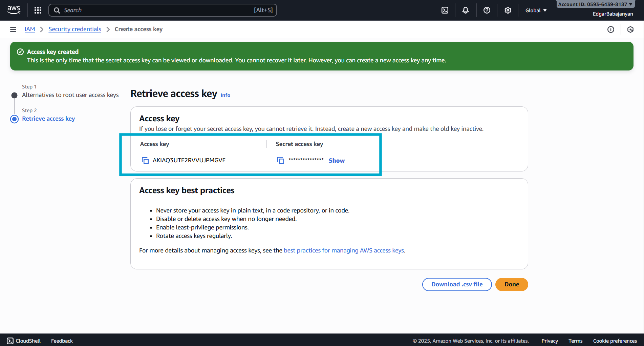This screenshot has height=346, width=644.
Task: Open the Settings gear icon
Action: [x=508, y=10]
